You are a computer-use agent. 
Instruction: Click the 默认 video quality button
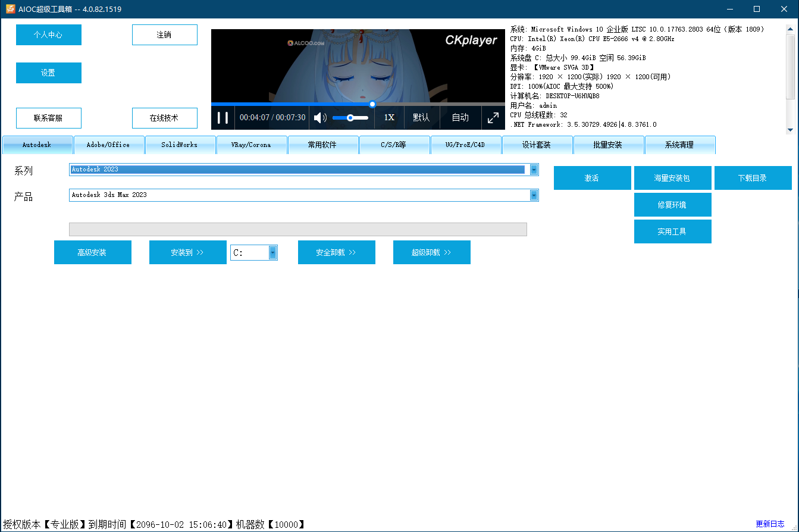pos(421,117)
